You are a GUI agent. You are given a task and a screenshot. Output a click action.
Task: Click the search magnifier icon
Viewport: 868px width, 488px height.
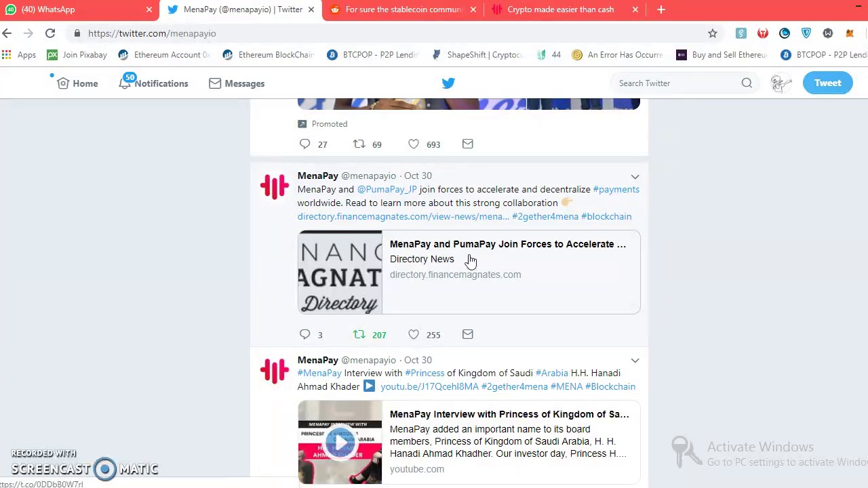(x=747, y=83)
